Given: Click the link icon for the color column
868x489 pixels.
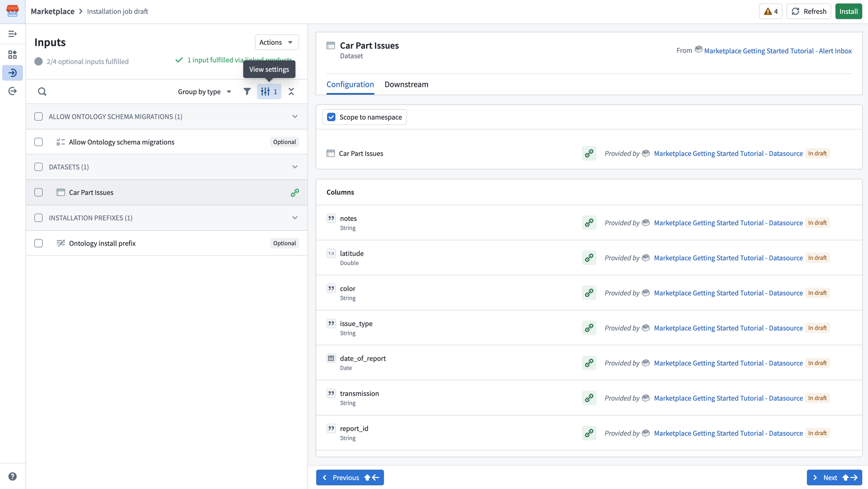Looking at the screenshot, I should 589,293.
